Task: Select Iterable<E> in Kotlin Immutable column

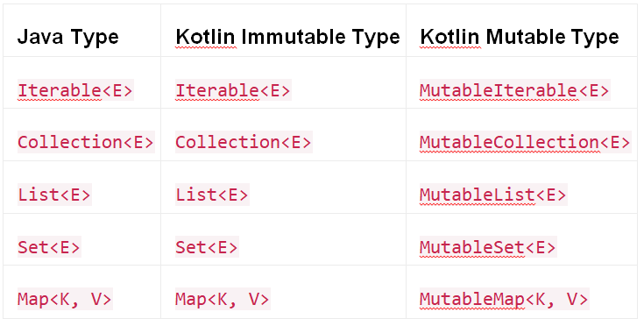Action: tap(233, 90)
